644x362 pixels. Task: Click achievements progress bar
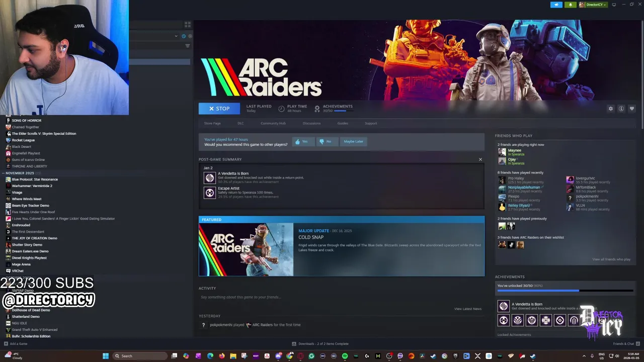[565, 291]
